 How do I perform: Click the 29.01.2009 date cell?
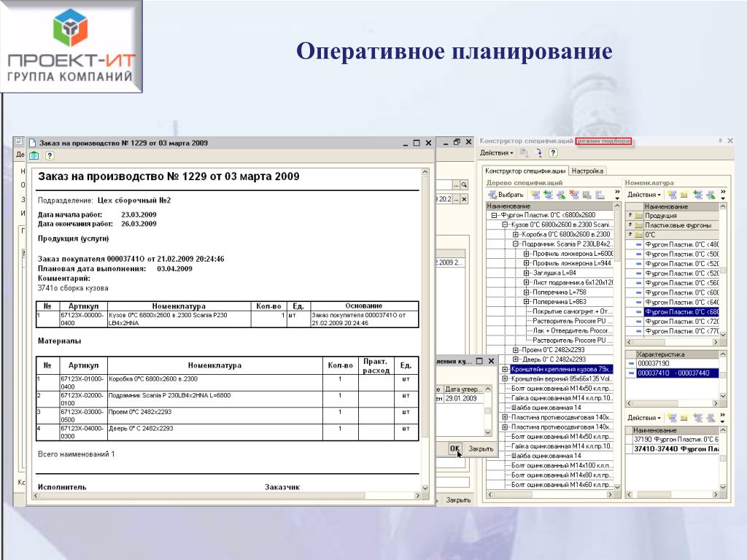tap(463, 399)
